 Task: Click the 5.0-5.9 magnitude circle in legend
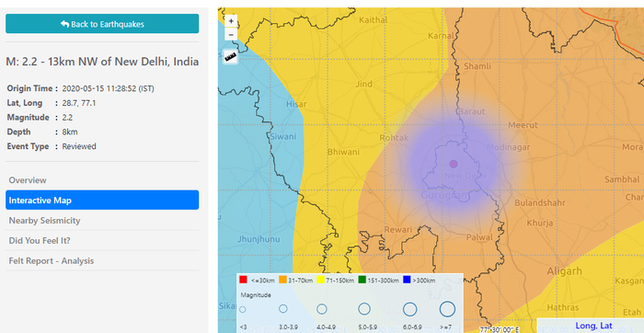click(364, 309)
